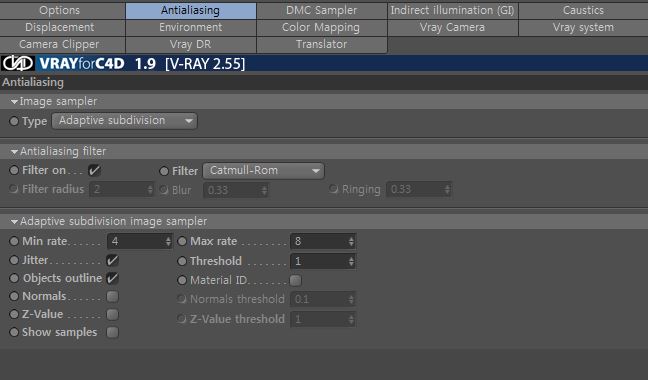
Task: Switch to the DMC Sampler tab
Action: click(x=322, y=10)
